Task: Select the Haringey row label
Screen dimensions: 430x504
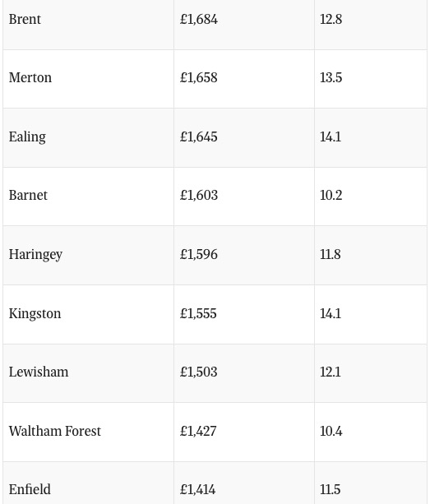Action: click(x=35, y=255)
